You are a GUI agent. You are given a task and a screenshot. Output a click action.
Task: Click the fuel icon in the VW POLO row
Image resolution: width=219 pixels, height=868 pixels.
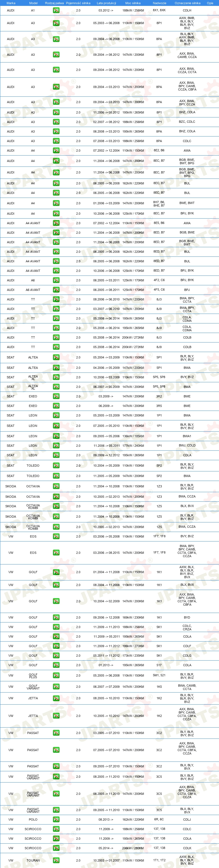click(x=56, y=820)
